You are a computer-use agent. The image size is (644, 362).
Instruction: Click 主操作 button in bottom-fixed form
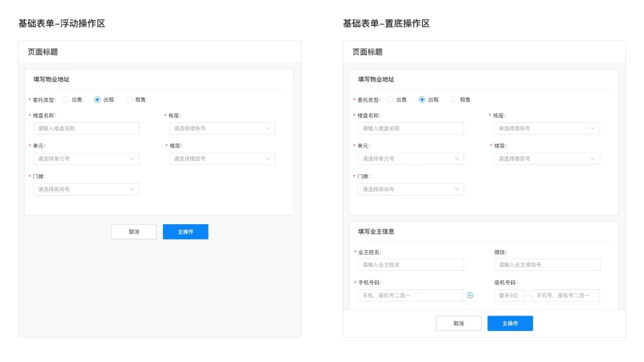[510, 323]
